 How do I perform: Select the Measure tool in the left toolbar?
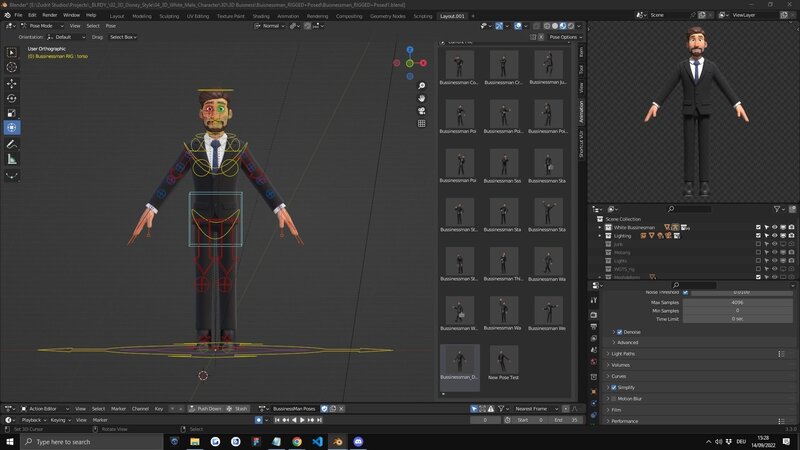point(12,159)
